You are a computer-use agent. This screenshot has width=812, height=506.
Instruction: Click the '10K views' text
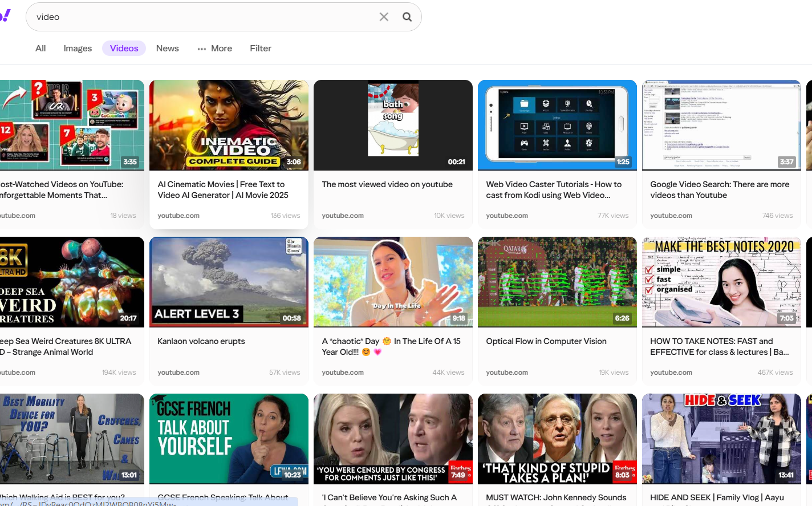449,216
